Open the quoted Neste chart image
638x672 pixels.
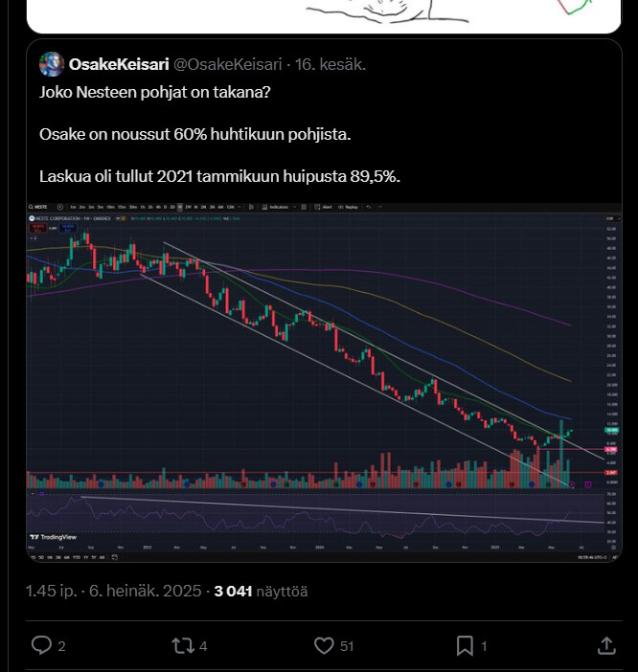click(x=324, y=382)
